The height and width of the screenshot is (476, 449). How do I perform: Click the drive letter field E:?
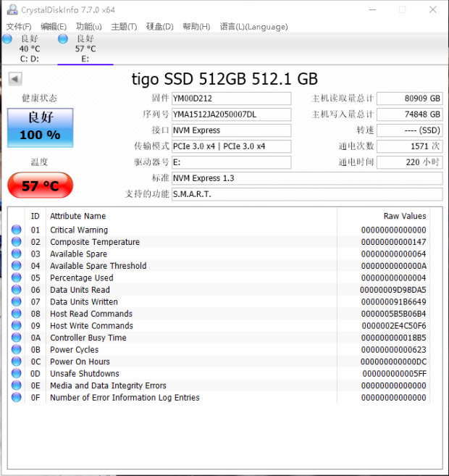coord(232,162)
